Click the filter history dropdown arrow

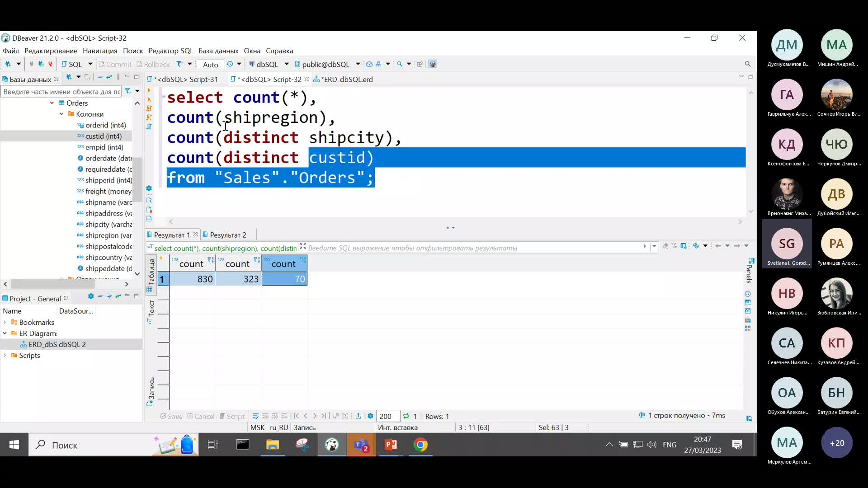pos(654,246)
